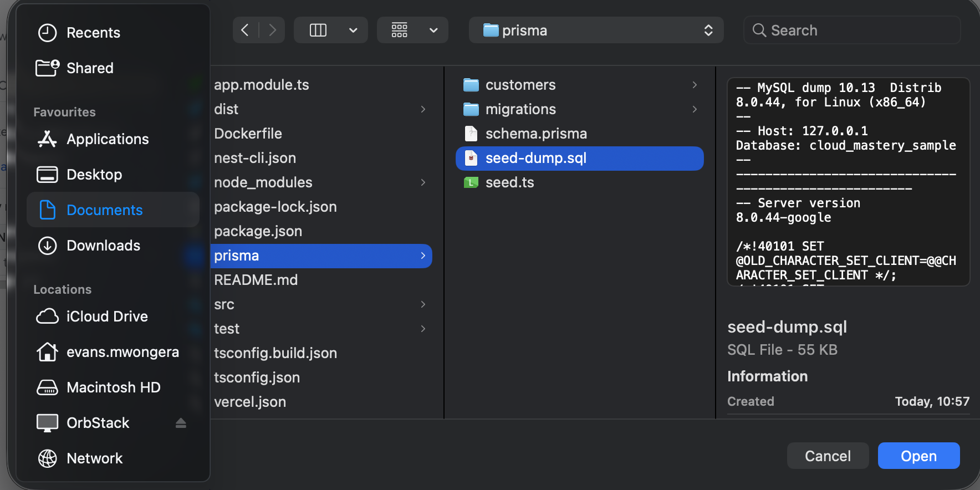The width and height of the screenshot is (980, 490).
Task: Click the home house icon
Action: [47, 351]
